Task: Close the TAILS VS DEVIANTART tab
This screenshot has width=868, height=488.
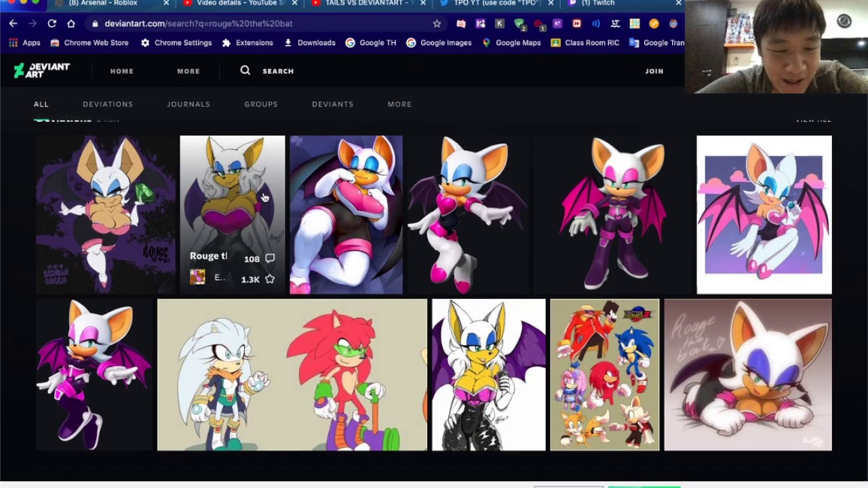Action: tap(423, 3)
